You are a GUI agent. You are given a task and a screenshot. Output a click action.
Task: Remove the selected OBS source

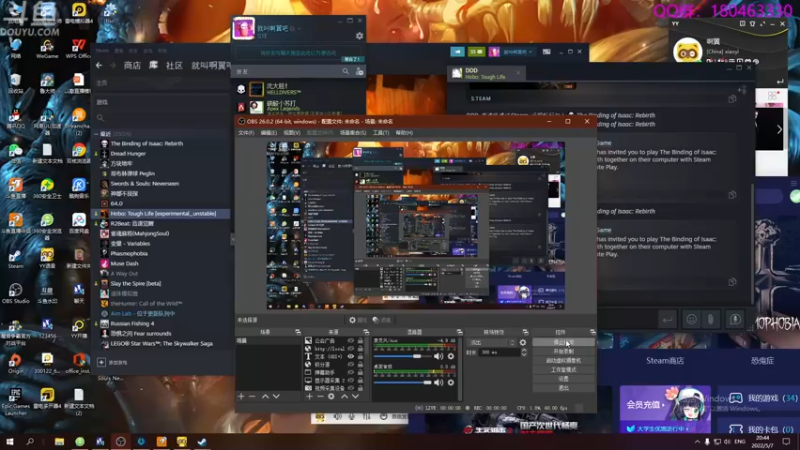pyautogui.click(x=320, y=396)
